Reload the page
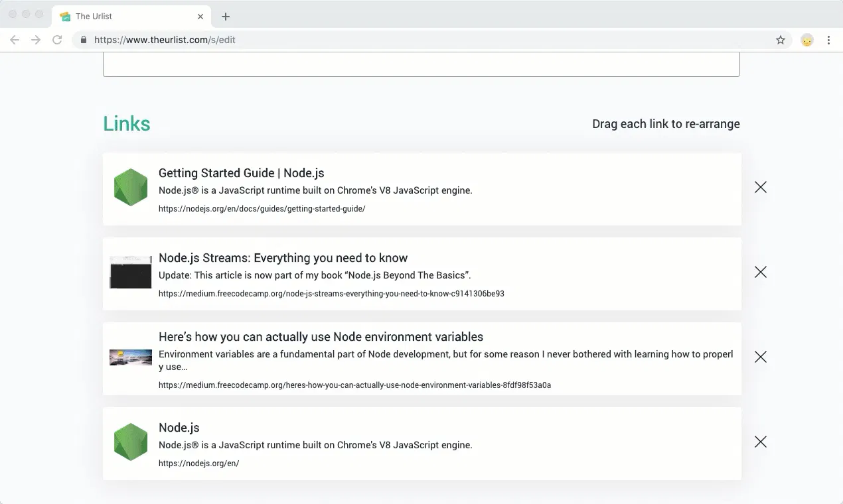The height and width of the screenshot is (504, 843). point(57,40)
